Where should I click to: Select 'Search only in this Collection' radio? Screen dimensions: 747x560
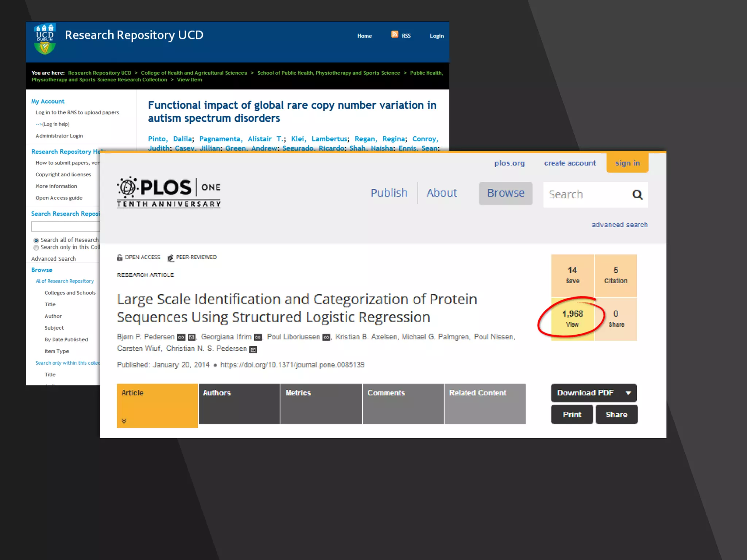tap(36, 248)
